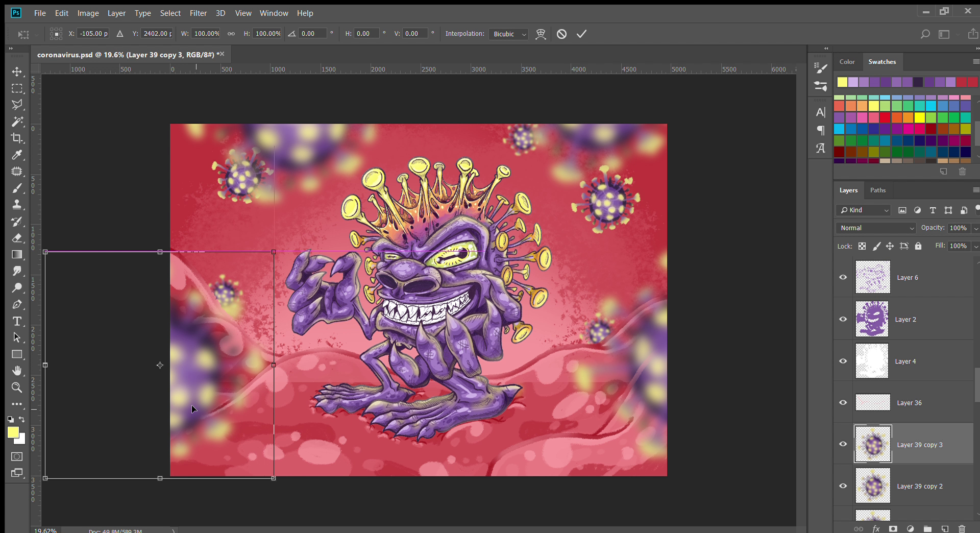The width and height of the screenshot is (980, 533).
Task: Select the Hand tool
Action: pos(17,371)
